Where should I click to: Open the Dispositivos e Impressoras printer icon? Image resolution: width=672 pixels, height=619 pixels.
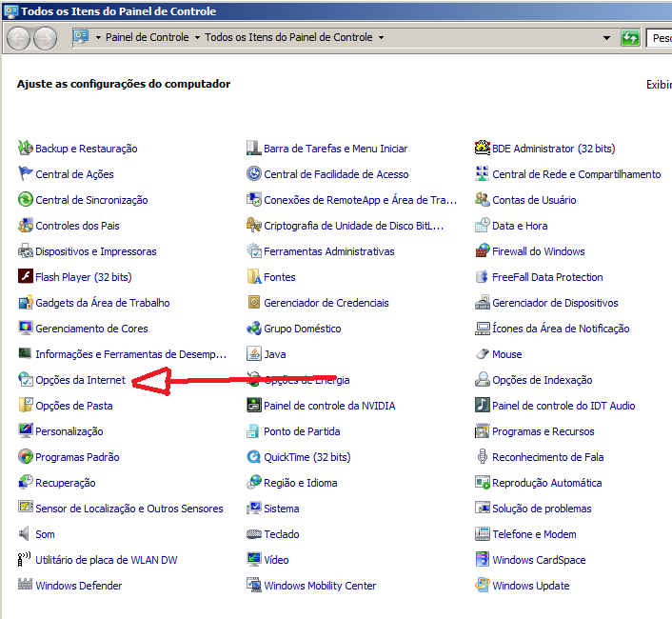(x=26, y=250)
